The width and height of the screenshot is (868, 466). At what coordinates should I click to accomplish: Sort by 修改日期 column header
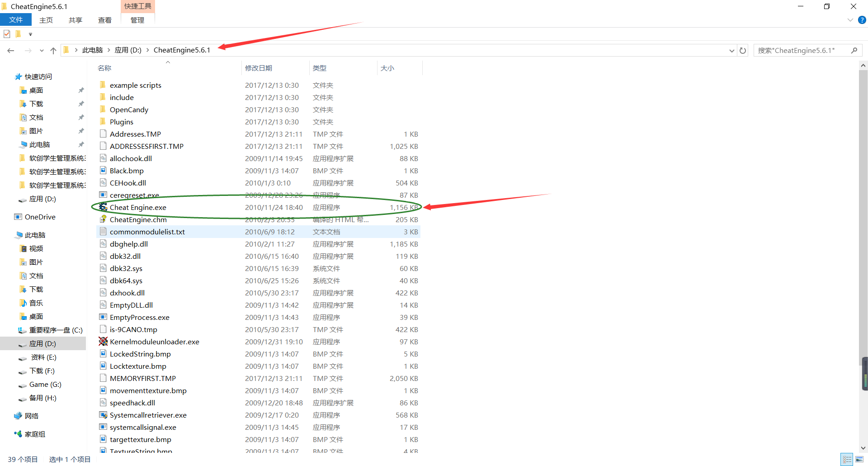click(259, 68)
